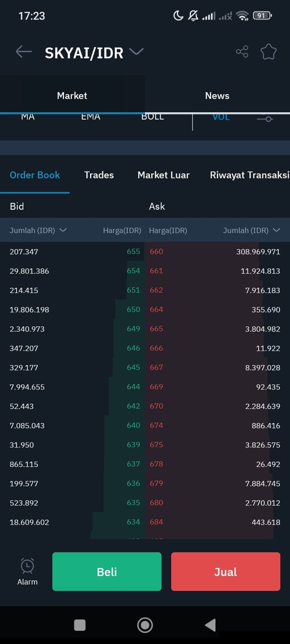This screenshot has height=644, width=290.
Task: Open the Alarm clock icon
Action: coord(27,566)
